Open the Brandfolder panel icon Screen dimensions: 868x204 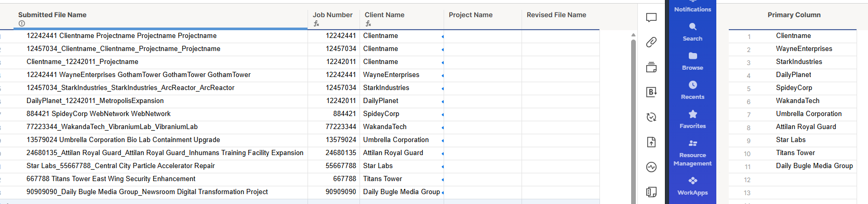651,92
